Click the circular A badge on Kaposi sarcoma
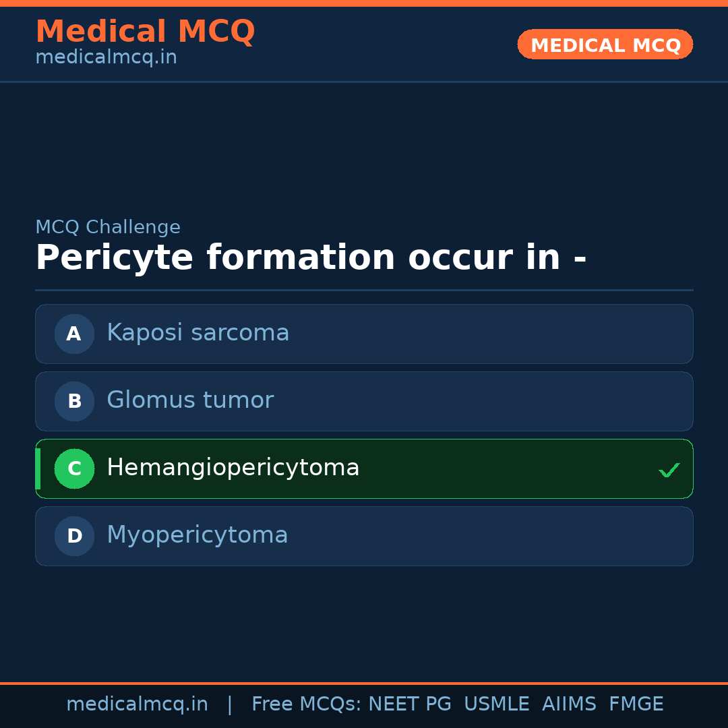 pyautogui.click(x=74, y=334)
